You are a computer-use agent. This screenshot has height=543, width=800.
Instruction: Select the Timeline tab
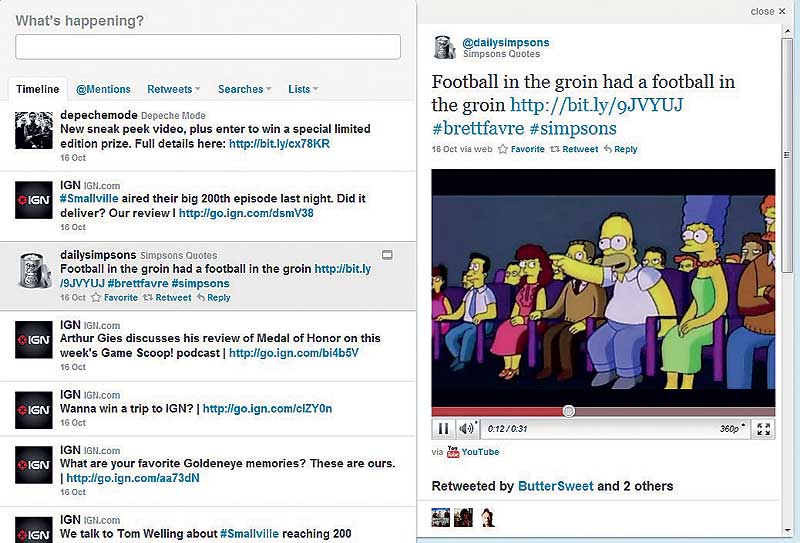(37, 89)
